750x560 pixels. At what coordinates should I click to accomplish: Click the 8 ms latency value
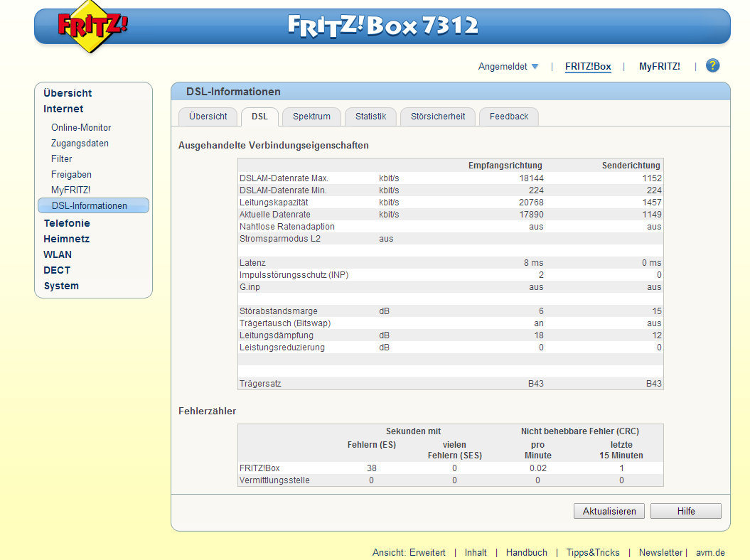(x=533, y=263)
